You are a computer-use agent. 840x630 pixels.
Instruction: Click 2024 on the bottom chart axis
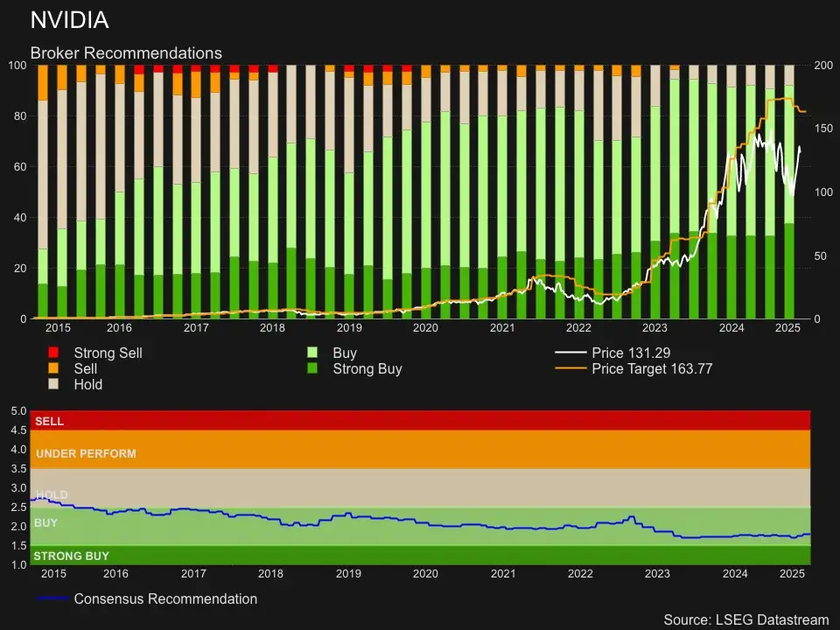click(735, 573)
